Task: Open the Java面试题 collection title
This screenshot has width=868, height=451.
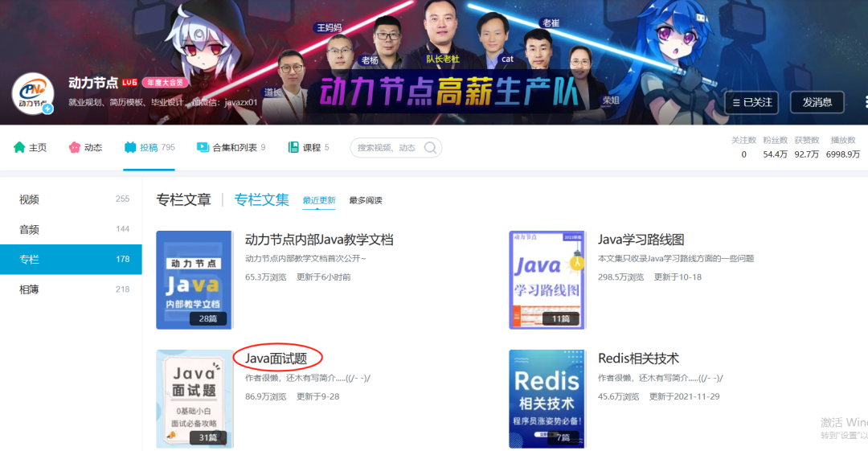Action: [x=277, y=359]
